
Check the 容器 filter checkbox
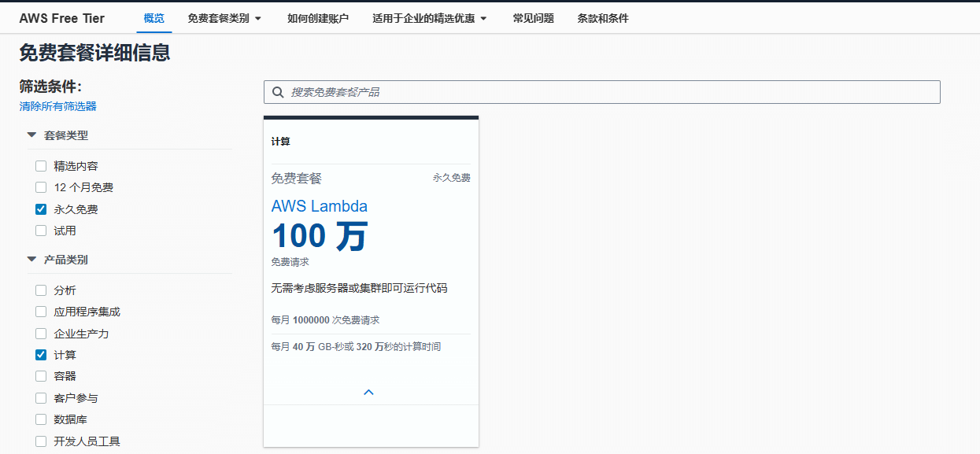41,376
